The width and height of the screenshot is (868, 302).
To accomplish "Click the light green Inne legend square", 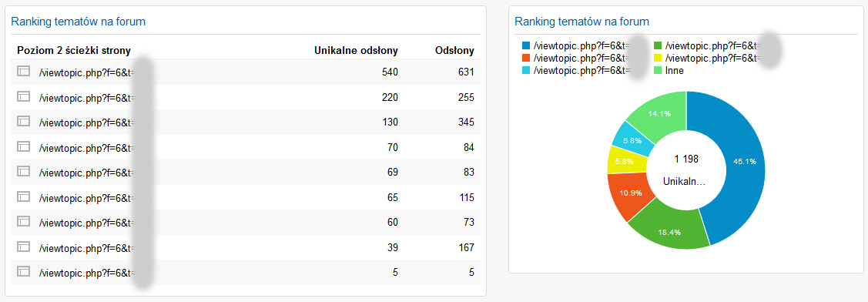I will tap(658, 70).
